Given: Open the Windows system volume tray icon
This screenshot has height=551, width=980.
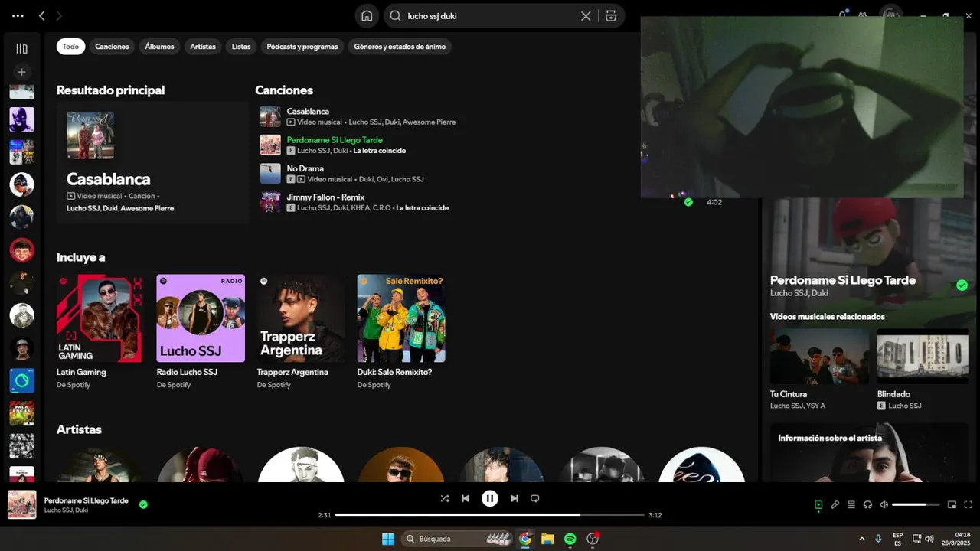Looking at the screenshot, I should (x=929, y=539).
